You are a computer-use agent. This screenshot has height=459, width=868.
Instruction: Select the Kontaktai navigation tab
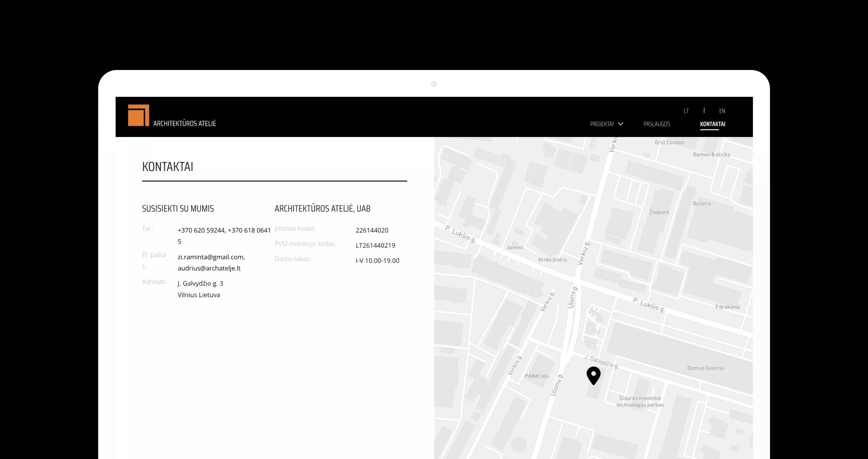tap(713, 124)
